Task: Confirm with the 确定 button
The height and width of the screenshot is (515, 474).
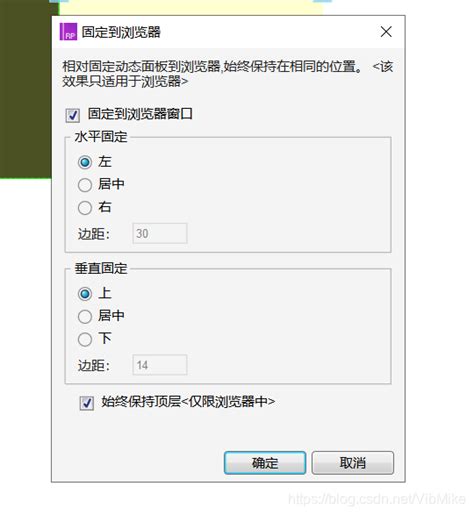Action: (265, 463)
